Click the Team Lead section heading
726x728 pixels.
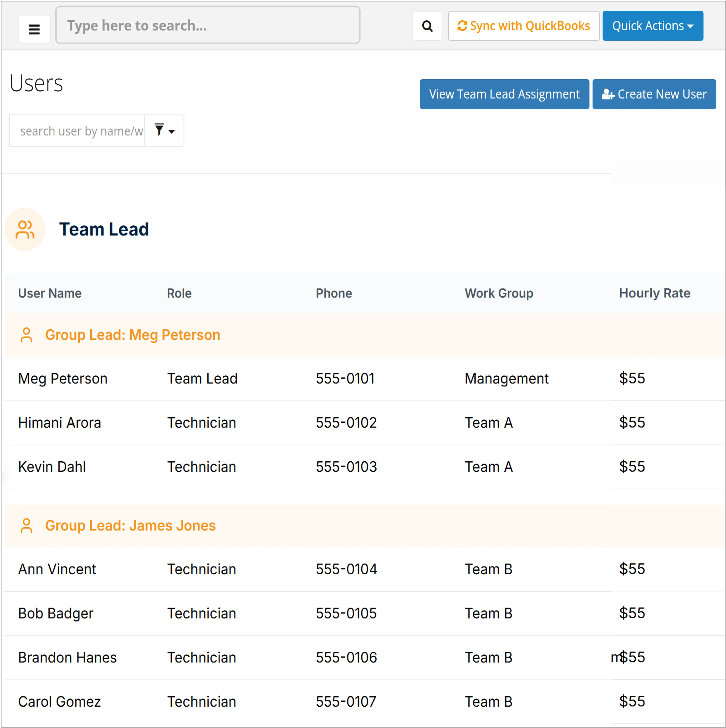pos(104,229)
